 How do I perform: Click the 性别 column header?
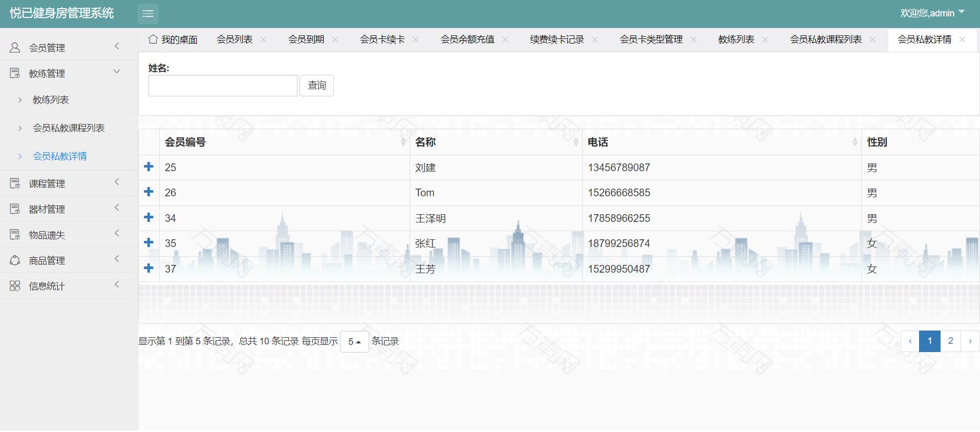tap(877, 142)
